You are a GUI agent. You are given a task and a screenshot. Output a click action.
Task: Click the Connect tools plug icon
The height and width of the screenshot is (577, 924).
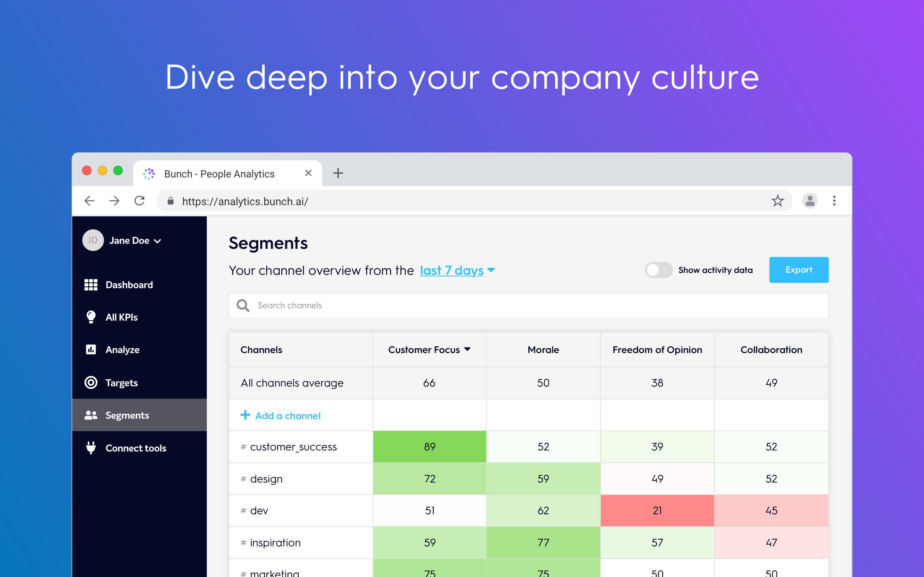(91, 448)
